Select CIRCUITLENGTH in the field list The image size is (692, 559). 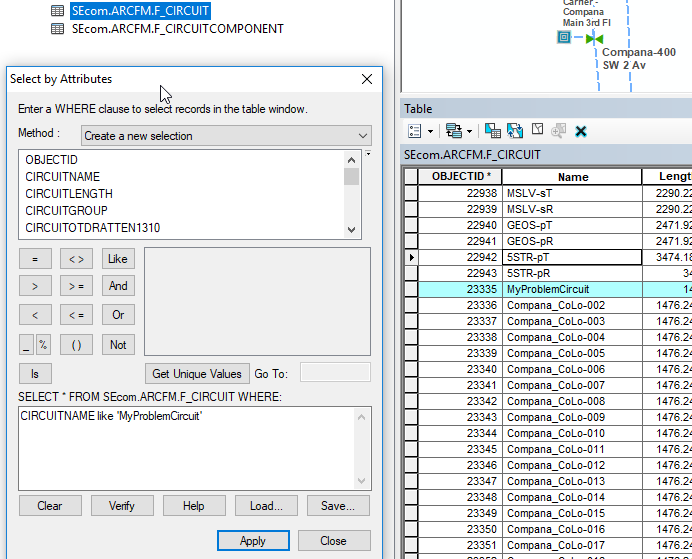69,194
